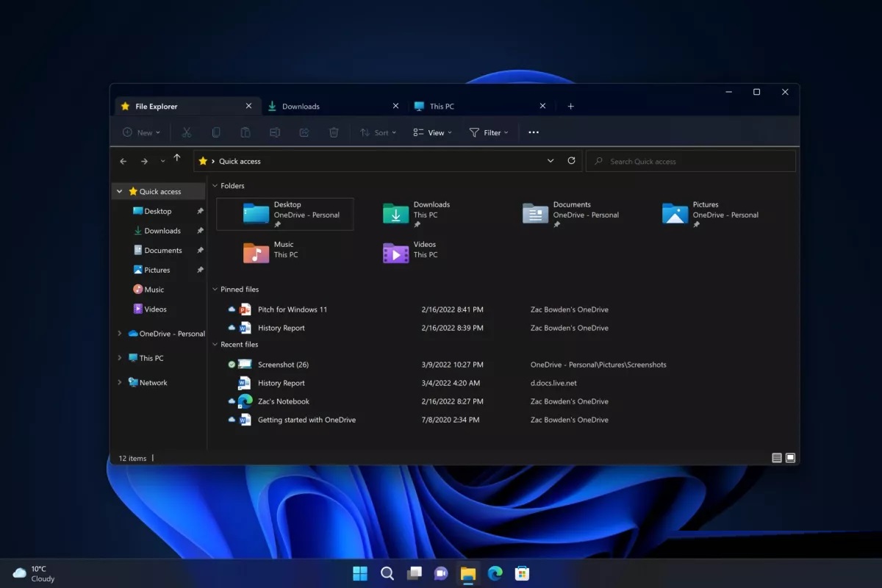Open recent locations dropdown arrow
Viewport: 882px width, 588px height.
pos(162,161)
